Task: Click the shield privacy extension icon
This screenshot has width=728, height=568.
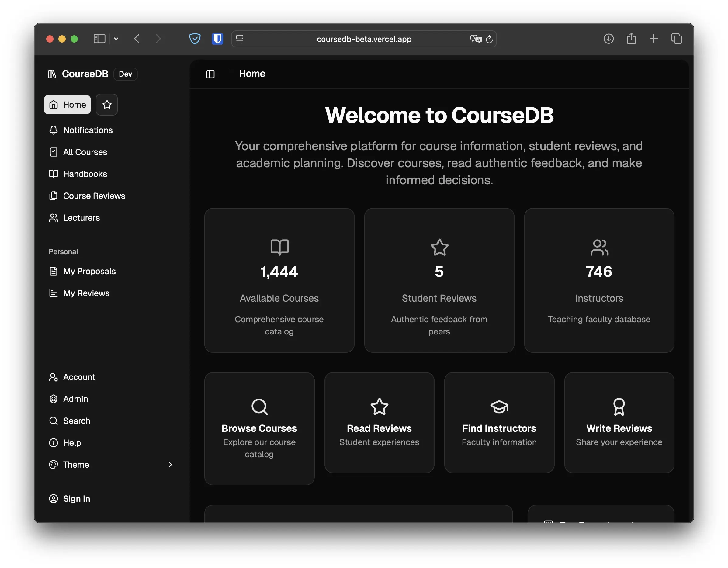Action: click(195, 39)
